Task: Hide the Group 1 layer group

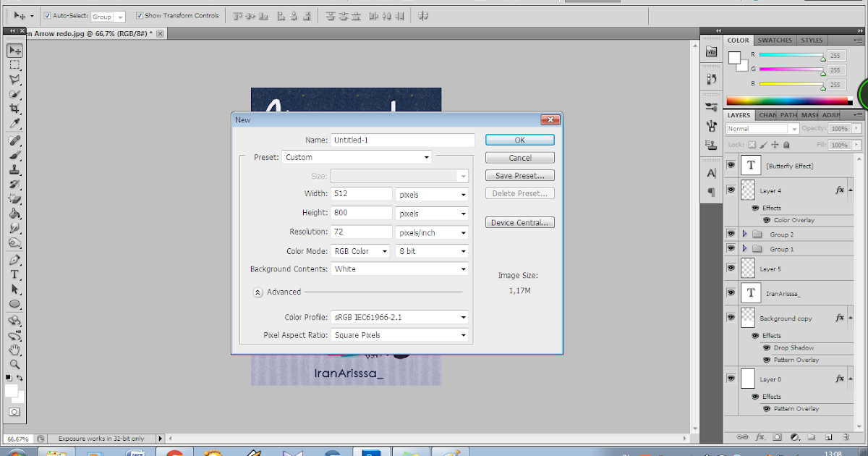Action: click(731, 249)
